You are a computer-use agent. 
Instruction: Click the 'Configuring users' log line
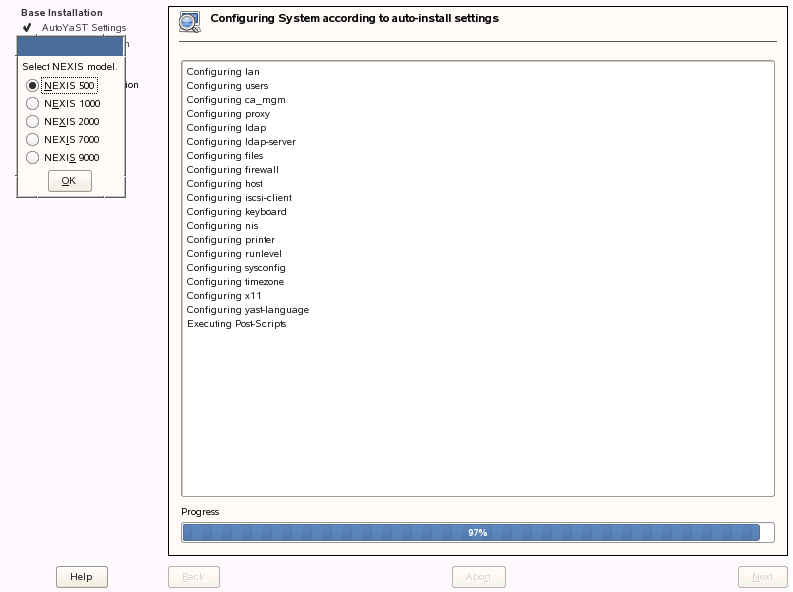click(227, 86)
